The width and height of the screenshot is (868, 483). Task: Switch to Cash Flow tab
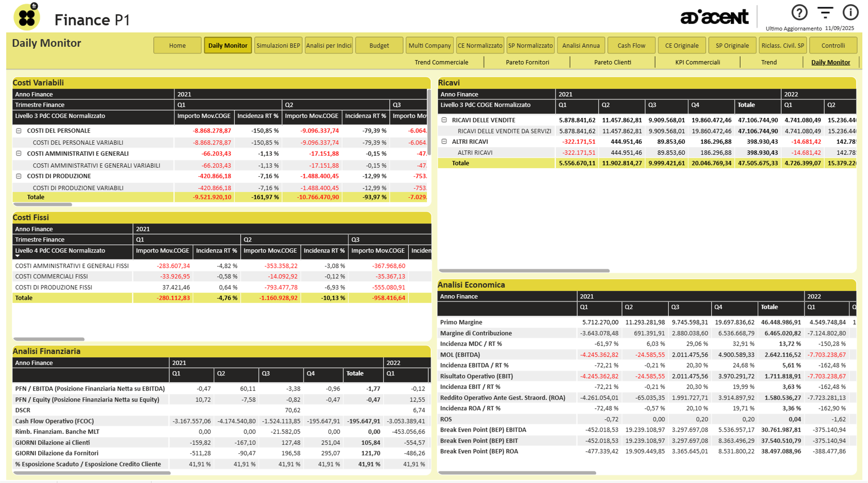click(631, 46)
